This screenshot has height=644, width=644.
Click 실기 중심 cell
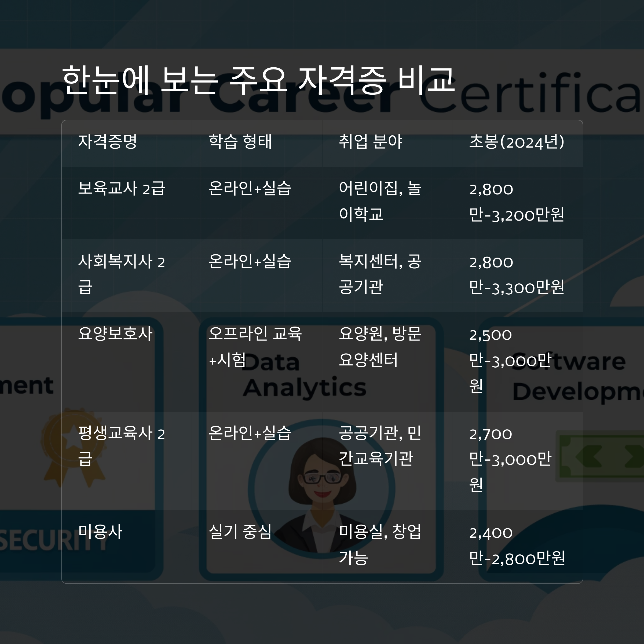coord(240,531)
